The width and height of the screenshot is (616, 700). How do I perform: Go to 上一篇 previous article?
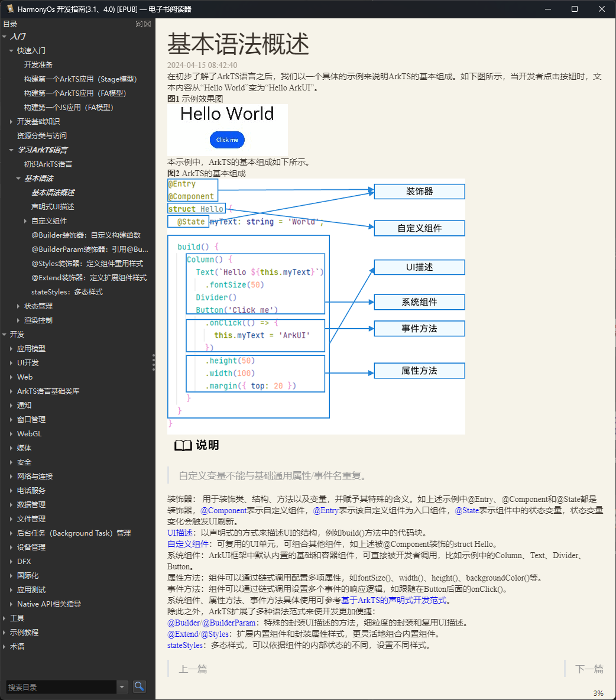coord(193,669)
